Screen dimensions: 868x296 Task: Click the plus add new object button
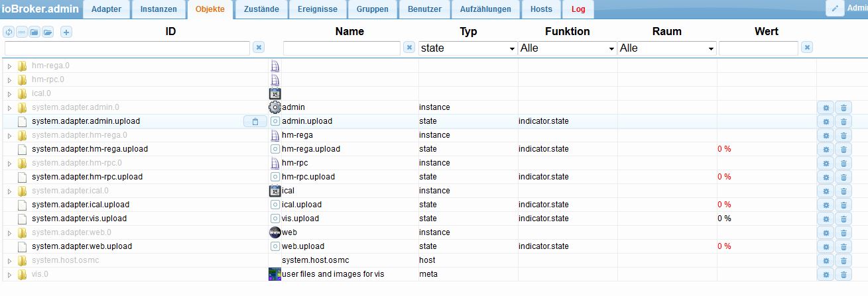tap(66, 32)
